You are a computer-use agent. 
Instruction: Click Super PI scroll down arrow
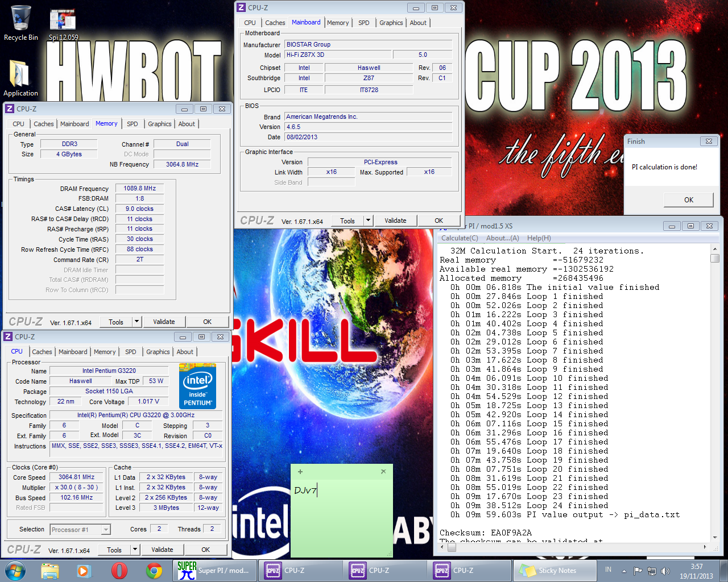[715, 537]
